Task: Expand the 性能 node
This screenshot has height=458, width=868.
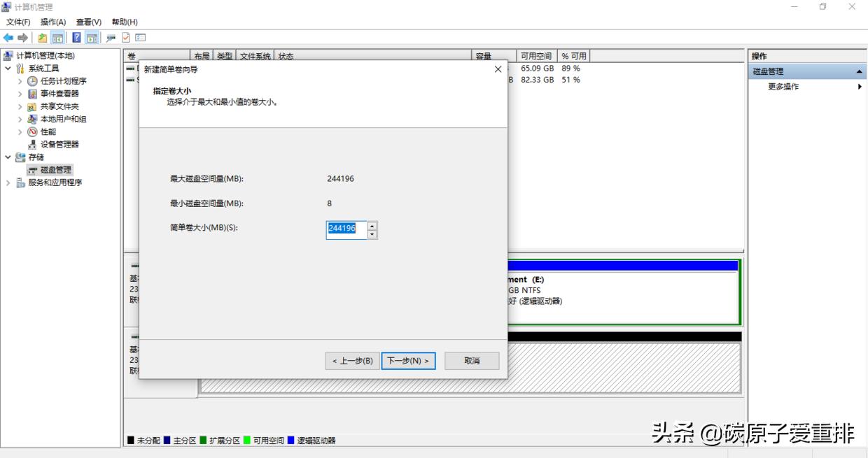Action: click(x=20, y=132)
